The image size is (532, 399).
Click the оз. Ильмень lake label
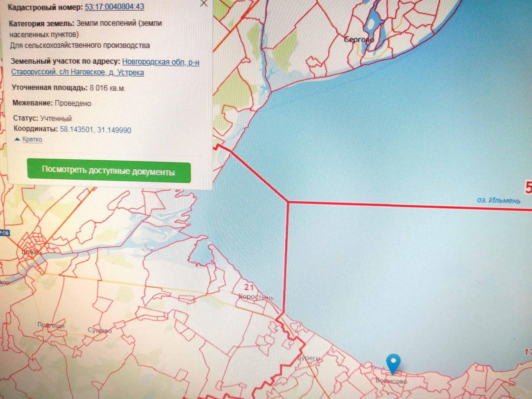pos(498,200)
